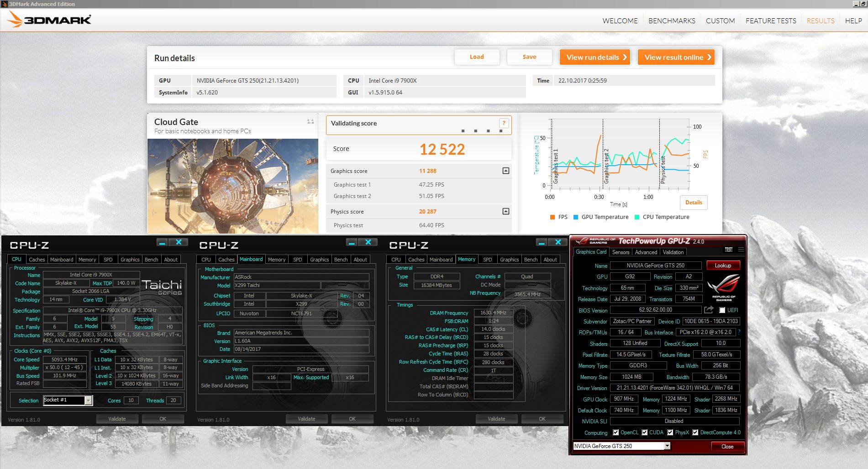Collapse the Physics score section
The image size is (868, 469).
[x=506, y=211]
